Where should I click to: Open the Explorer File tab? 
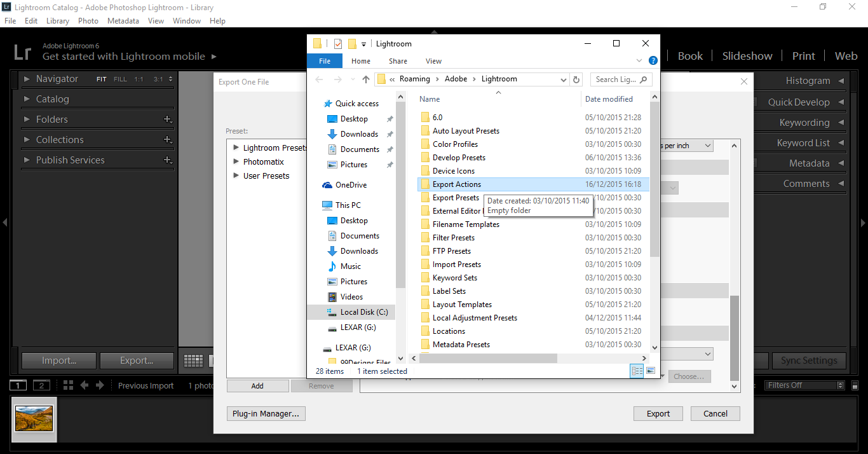(325, 61)
